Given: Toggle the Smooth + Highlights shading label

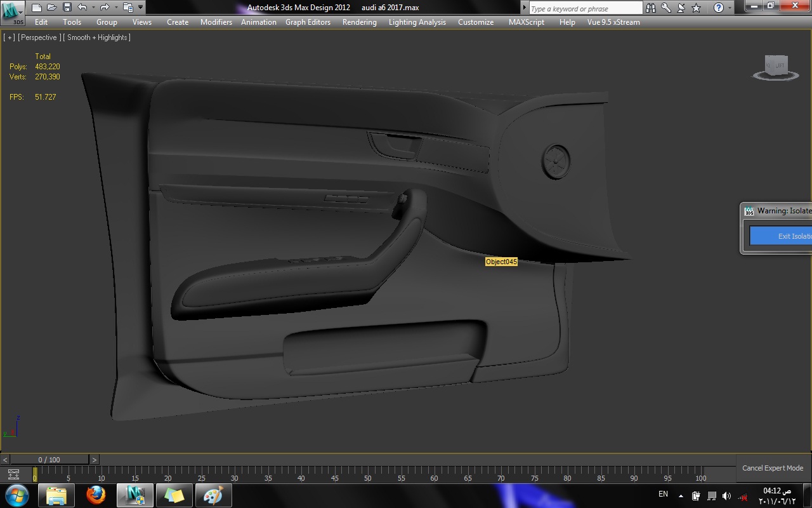Looking at the screenshot, I should pyautogui.click(x=96, y=37).
